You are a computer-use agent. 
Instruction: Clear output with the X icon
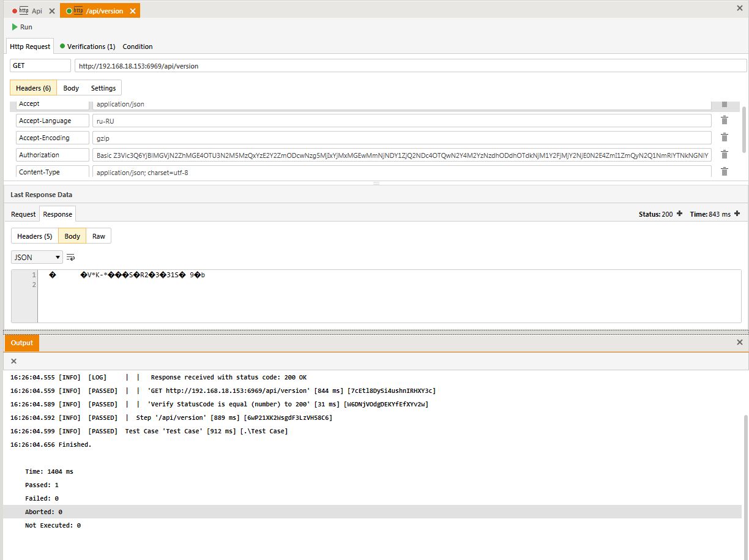13,361
